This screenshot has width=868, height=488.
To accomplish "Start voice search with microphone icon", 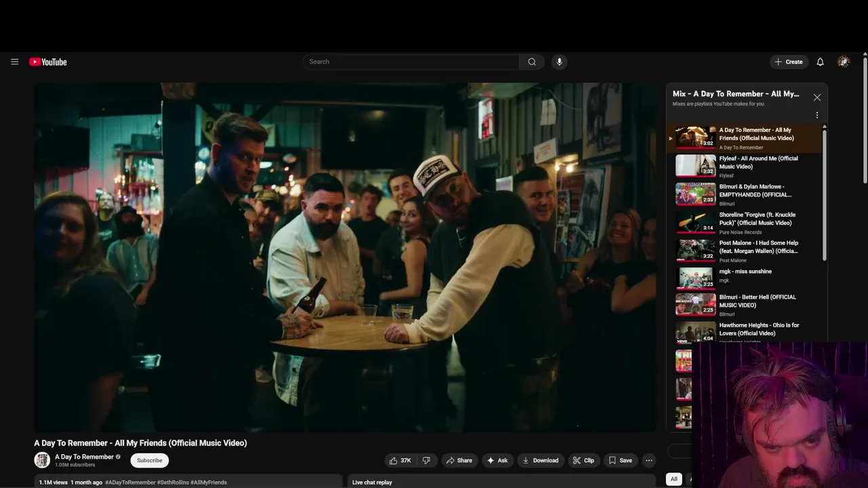I will [559, 62].
